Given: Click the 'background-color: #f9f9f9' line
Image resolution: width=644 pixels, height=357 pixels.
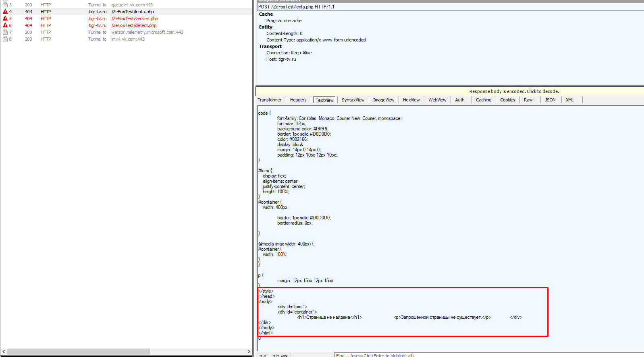Looking at the screenshot, I should 303,129.
